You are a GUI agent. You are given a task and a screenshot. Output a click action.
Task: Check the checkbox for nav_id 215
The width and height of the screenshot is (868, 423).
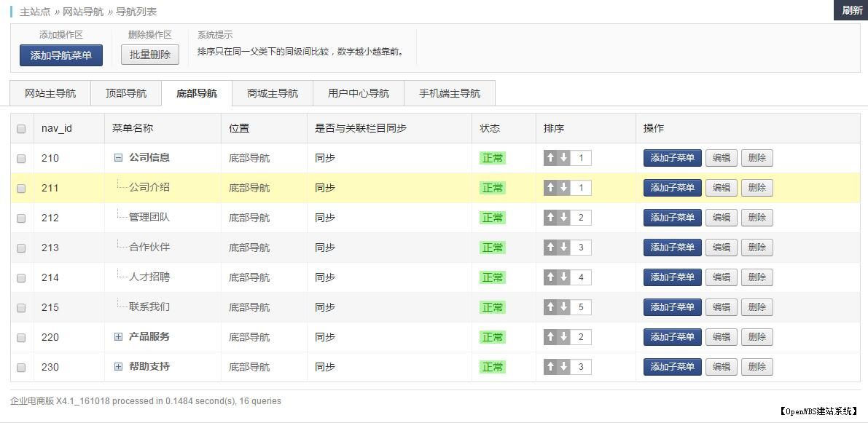[x=21, y=307]
